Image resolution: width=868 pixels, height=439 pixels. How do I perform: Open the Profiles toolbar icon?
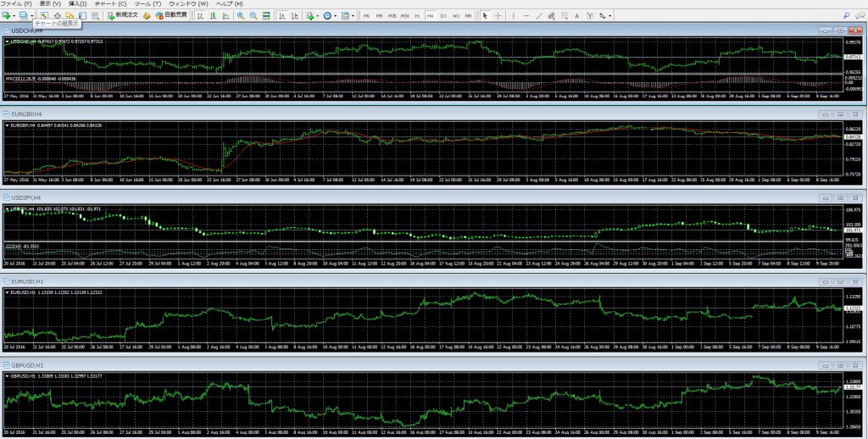(23, 15)
